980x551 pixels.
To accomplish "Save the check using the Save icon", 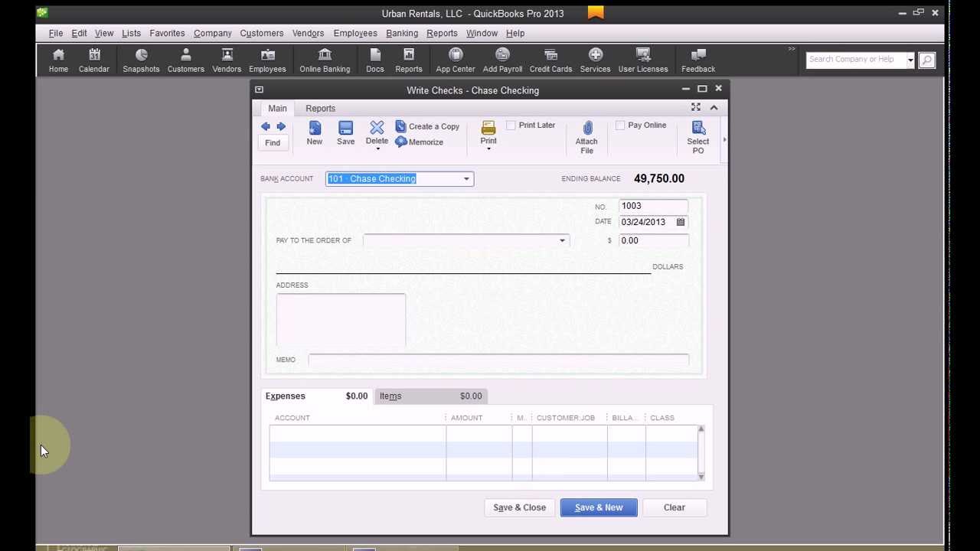I will pyautogui.click(x=345, y=133).
